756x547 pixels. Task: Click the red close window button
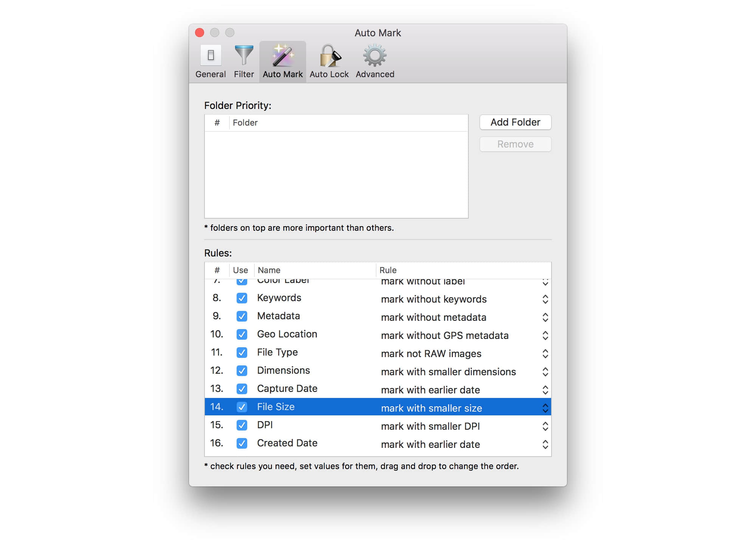coord(200,33)
